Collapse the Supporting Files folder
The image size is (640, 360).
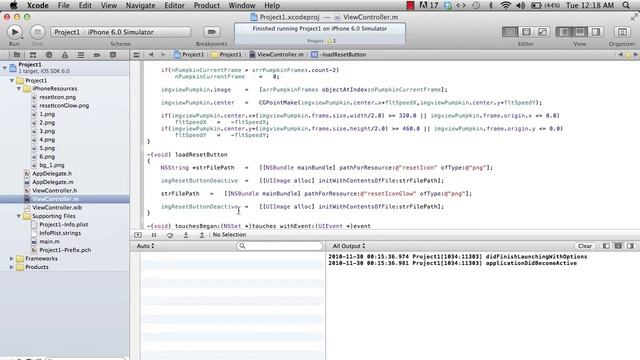click(x=19, y=216)
